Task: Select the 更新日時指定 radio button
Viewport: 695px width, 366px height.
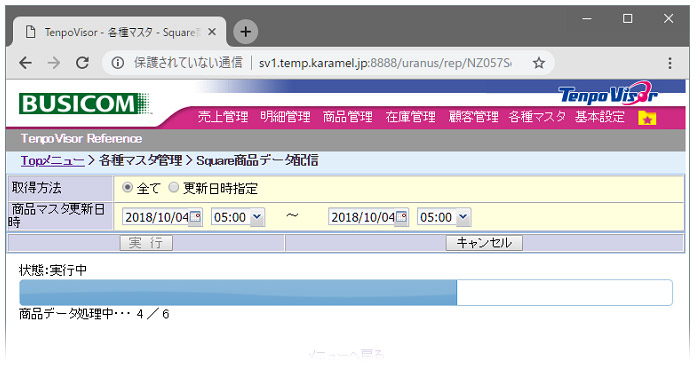Action: (x=173, y=187)
